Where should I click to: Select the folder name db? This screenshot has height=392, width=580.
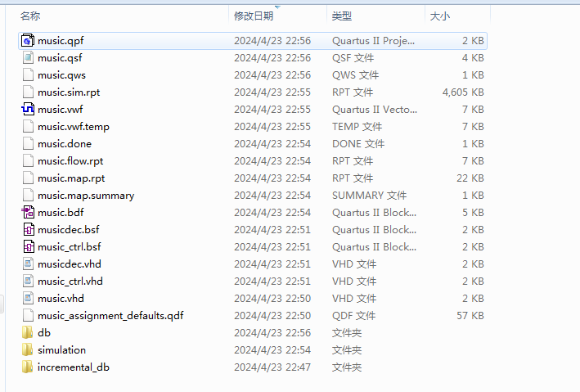44,333
